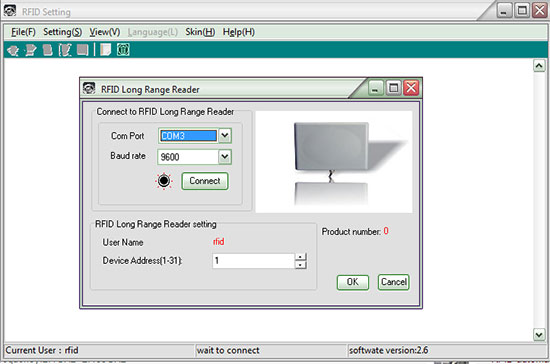Open the File(F) menu

[23, 32]
